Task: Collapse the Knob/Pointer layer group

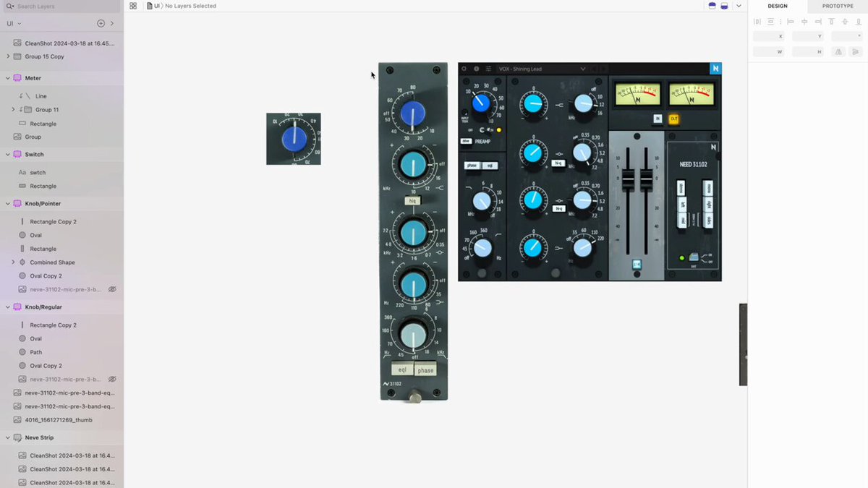Action: click(8, 204)
